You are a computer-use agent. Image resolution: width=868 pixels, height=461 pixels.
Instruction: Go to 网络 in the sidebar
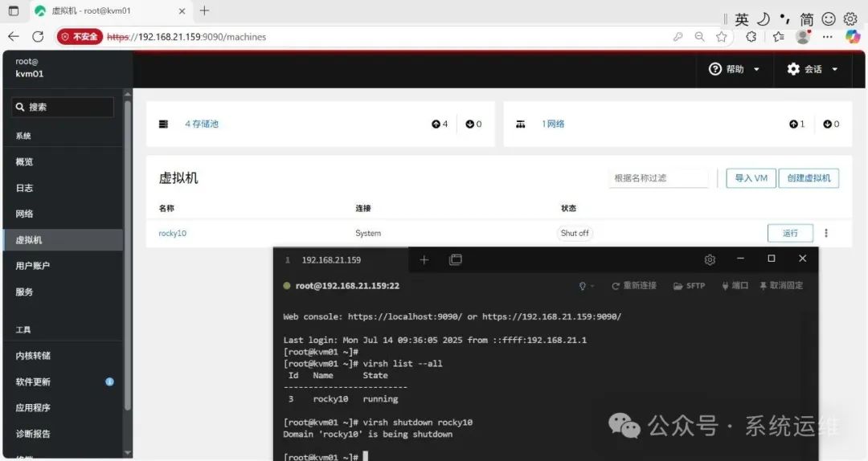pos(25,214)
